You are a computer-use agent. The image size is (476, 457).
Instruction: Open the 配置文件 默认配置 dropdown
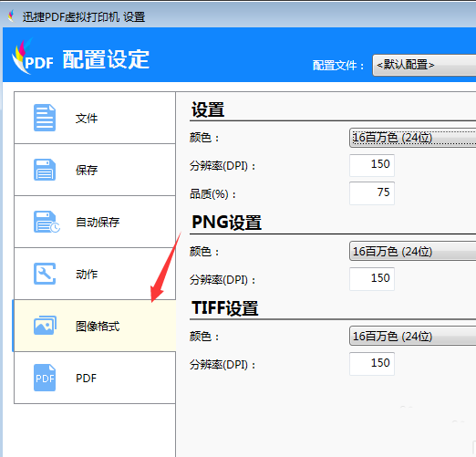click(424, 65)
